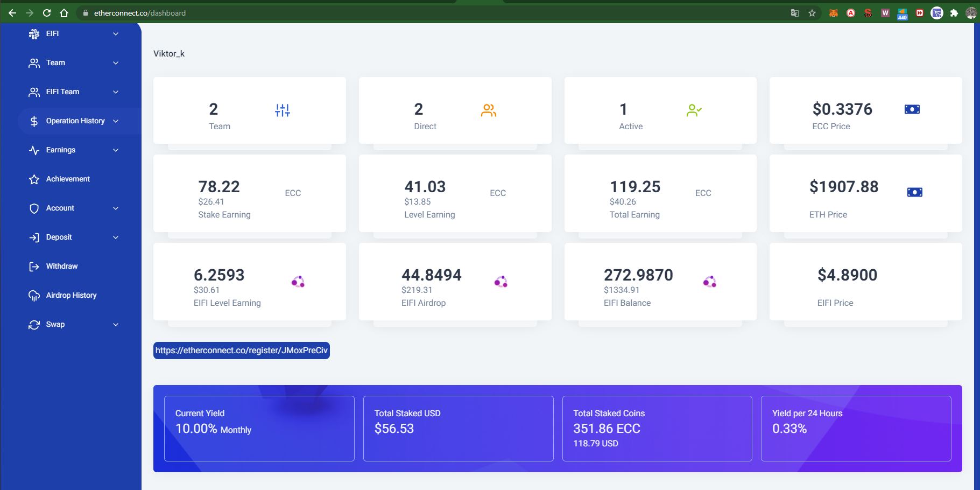Viewport: 980px width, 490px height.
Task: Click purple icon on EIFI Level Earning card
Action: point(298,282)
